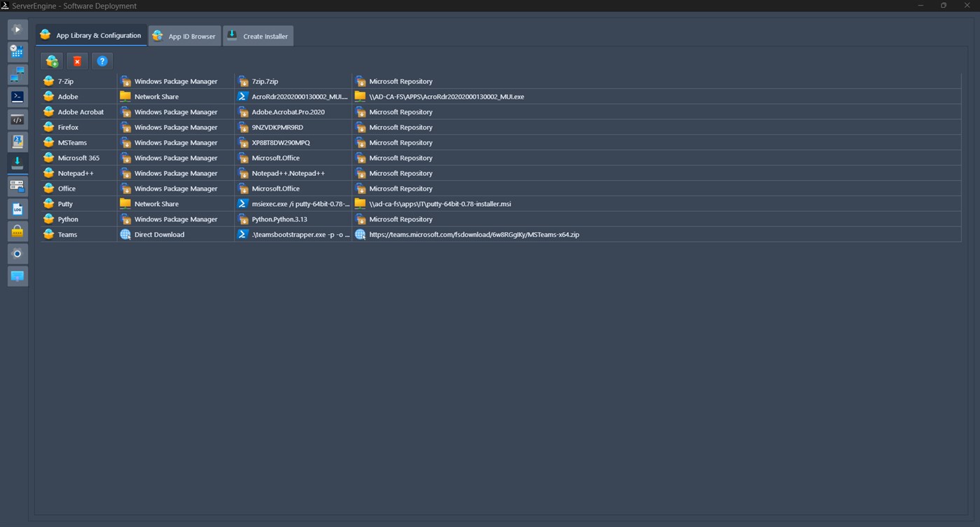Image resolution: width=980 pixels, height=527 pixels.
Task: Open the LOG file sidebar icon
Action: (x=18, y=209)
